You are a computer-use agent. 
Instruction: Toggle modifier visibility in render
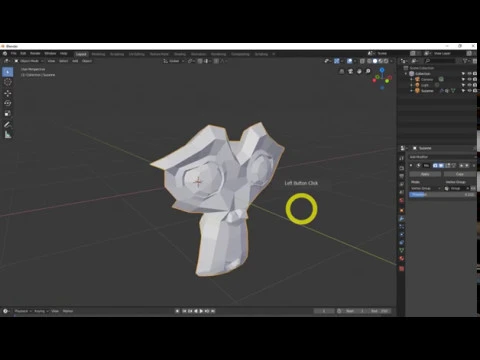tap(435, 165)
